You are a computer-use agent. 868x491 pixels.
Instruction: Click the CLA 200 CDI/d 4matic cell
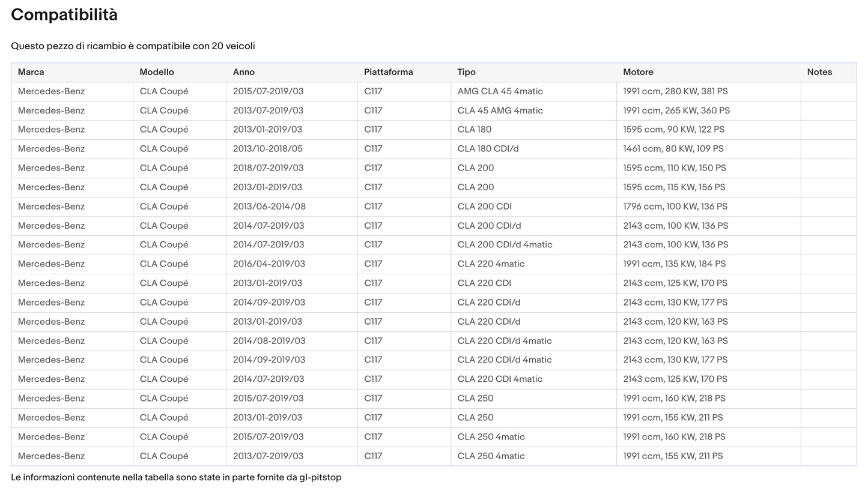coord(505,245)
